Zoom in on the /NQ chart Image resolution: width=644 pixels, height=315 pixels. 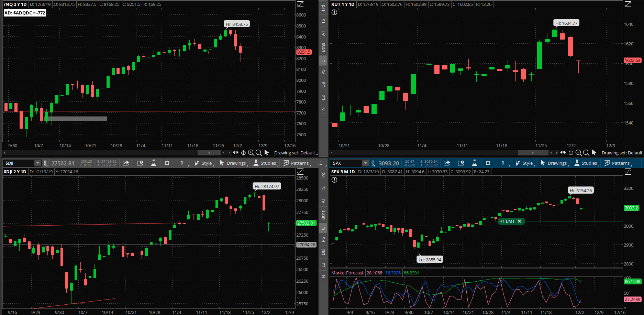click(251, 153)
